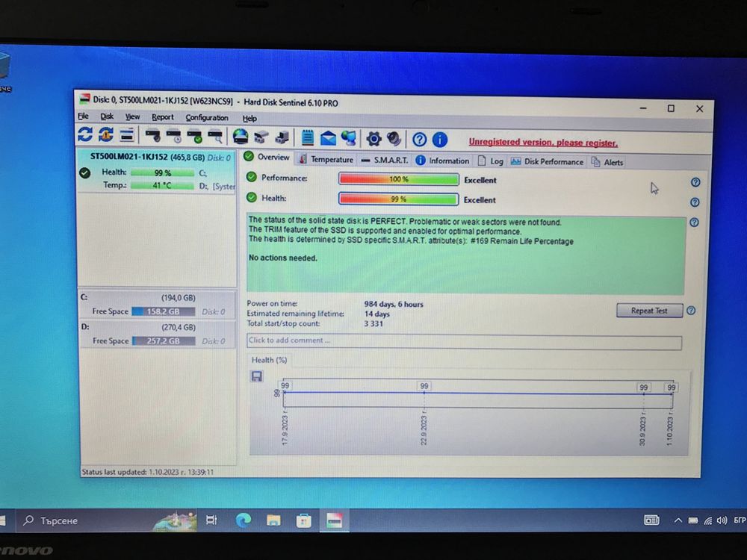Launch Microsoft Edge from the taskbar
This screenshot has height=560, width=747.
243,520
